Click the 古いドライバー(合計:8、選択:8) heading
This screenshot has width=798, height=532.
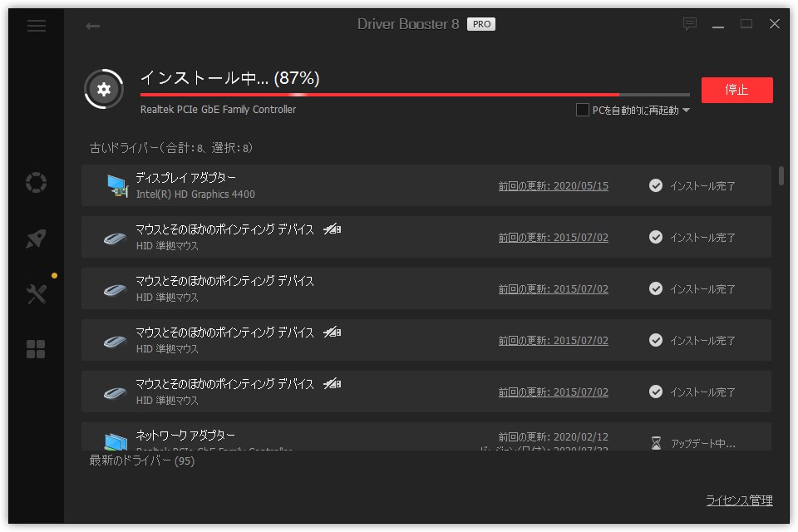click(x=171, y=148)
